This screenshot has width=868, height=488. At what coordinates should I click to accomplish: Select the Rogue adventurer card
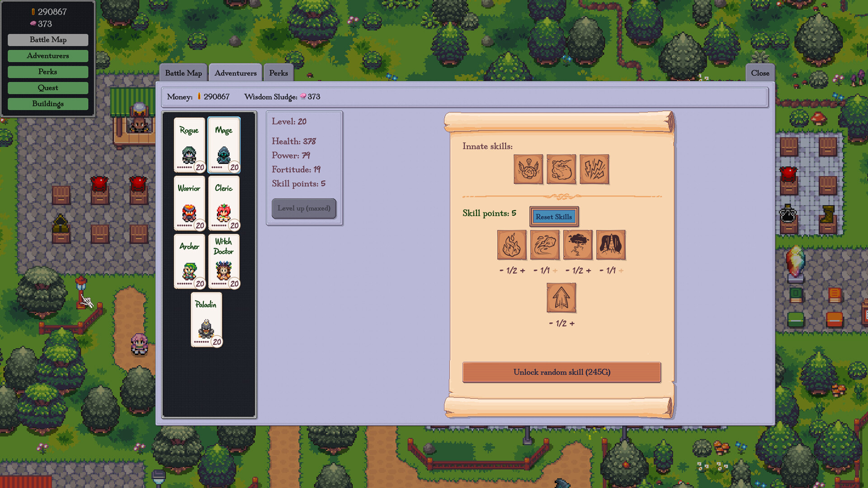pos(189,145)
